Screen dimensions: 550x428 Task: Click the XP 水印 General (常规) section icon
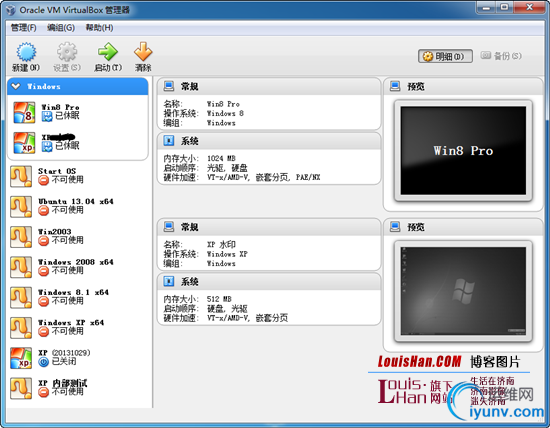(169, 227)
